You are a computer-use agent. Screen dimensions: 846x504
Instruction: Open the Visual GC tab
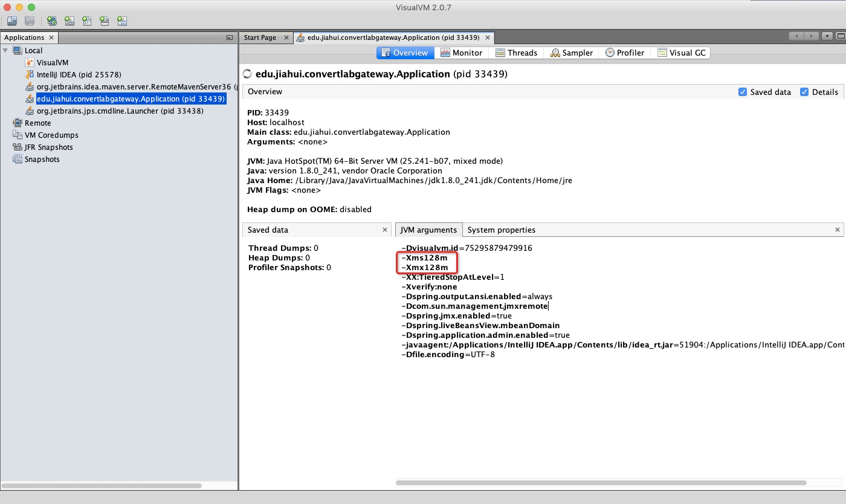click(x=681, y=53)
